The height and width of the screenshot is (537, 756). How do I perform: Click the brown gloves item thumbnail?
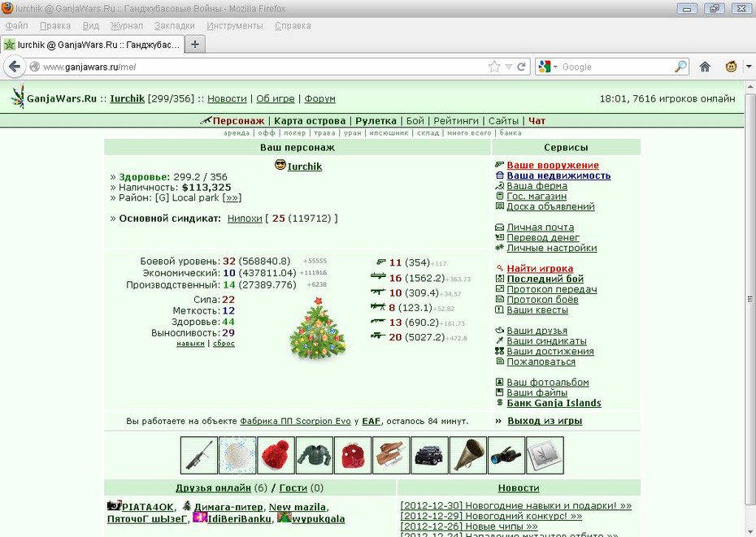click(x=391, y=456)
